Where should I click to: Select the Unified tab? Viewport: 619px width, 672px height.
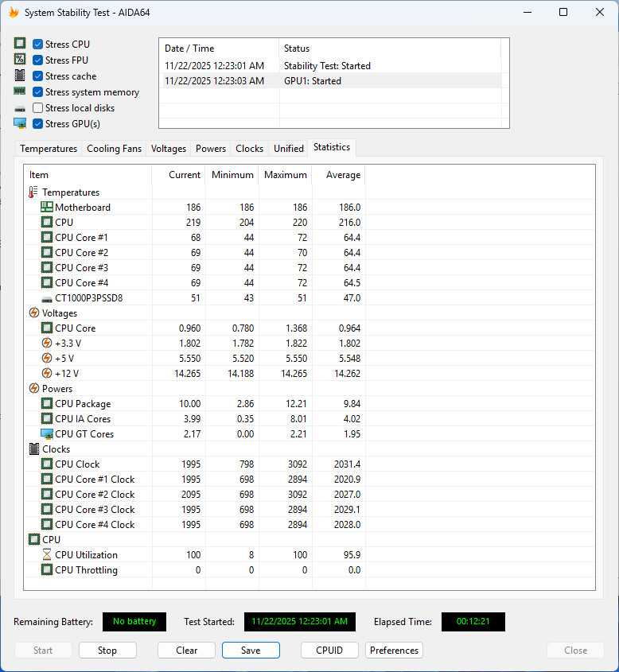288,149
